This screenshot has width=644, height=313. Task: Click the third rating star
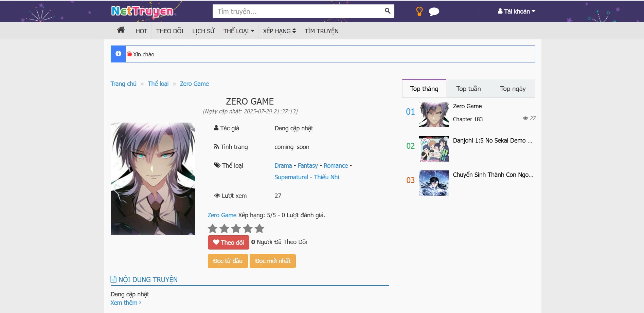236,228
